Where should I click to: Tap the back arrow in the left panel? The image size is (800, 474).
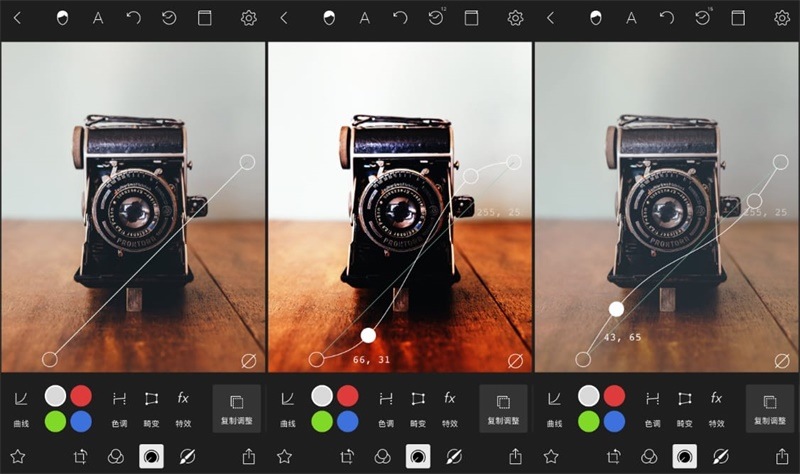click(17, 18)
